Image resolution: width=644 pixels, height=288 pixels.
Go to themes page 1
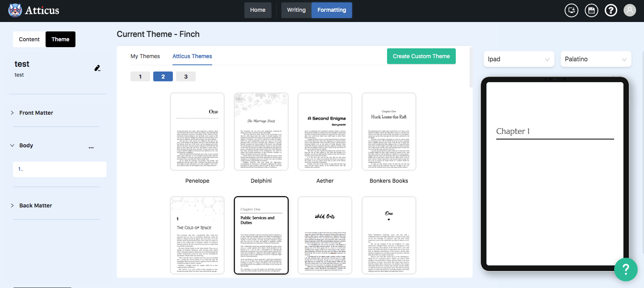point(140,77)
